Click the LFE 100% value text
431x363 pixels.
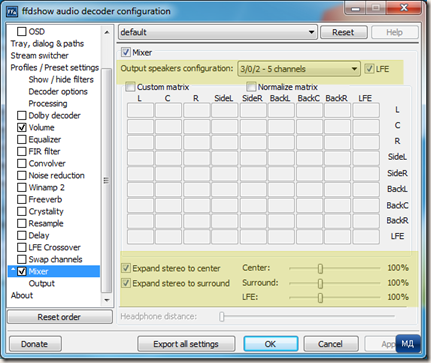click(398, 297)
